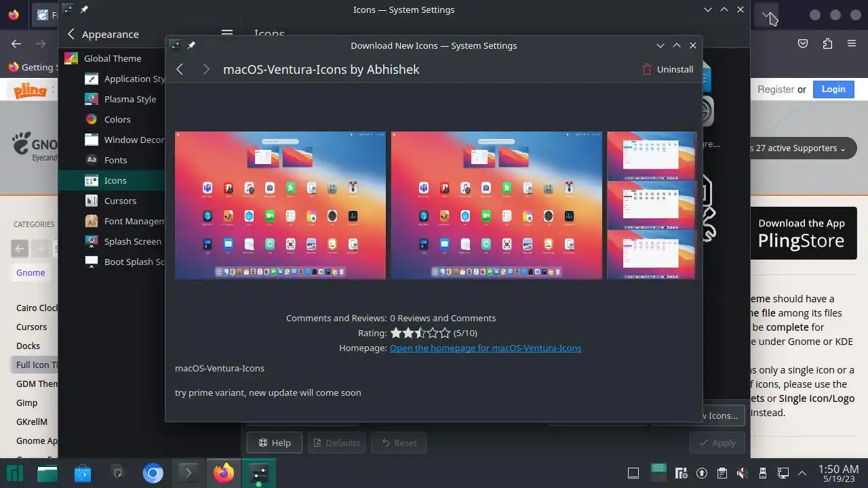Click the rating stars

pos(420,333)
